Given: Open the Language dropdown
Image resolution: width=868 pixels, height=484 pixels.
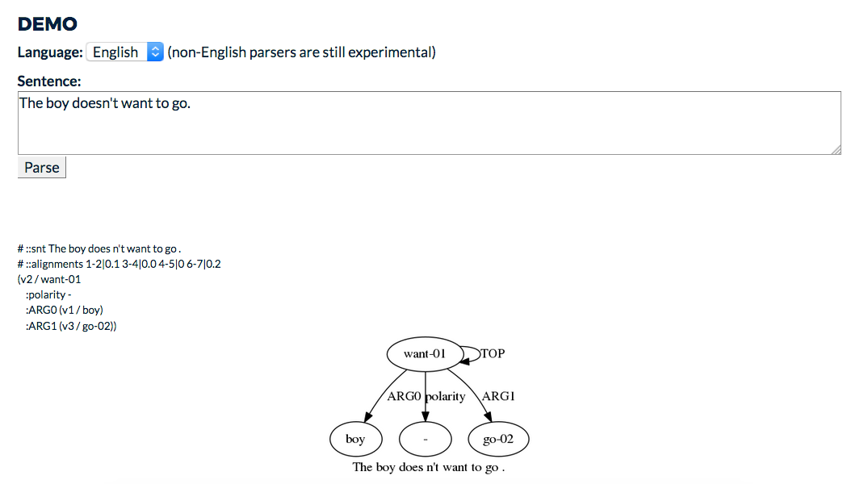Looking at the screenshot, I should coord(124,52).
